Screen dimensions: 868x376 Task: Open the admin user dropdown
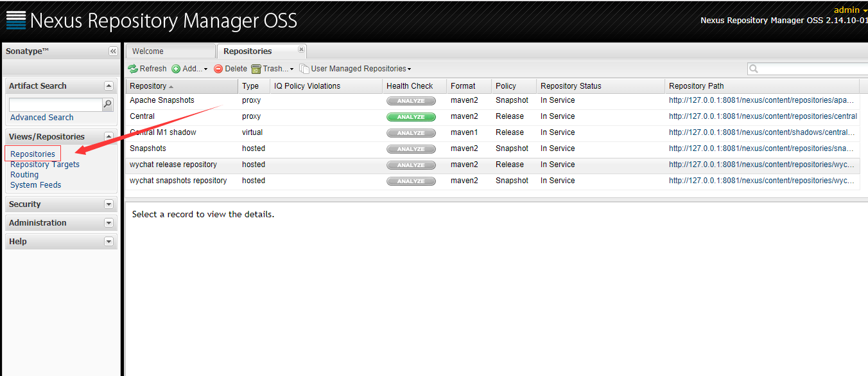[850, 10]
